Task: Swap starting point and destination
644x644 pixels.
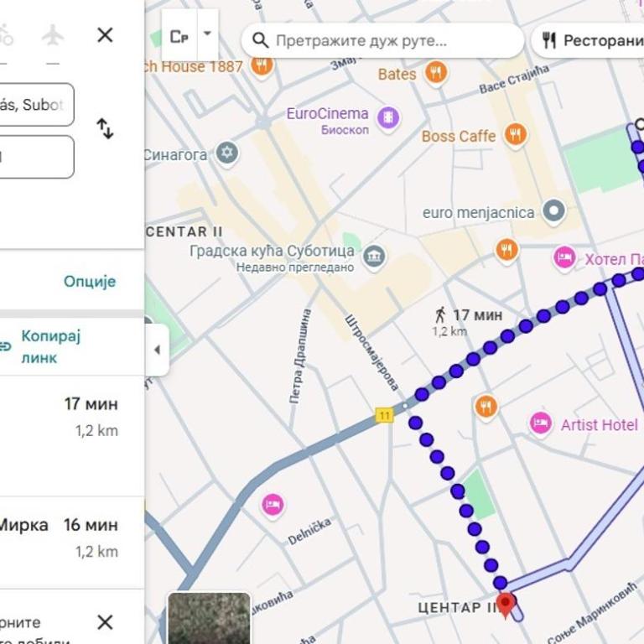Action: [105, 128]
